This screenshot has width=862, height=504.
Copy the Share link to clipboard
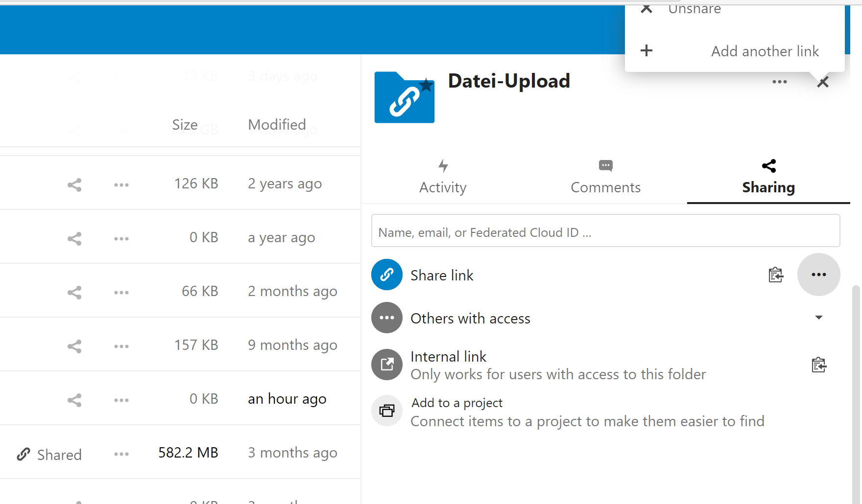(776, 275)
